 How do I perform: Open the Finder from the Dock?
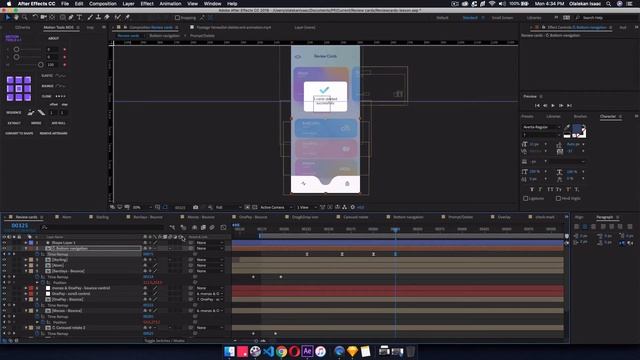[x=229, y=351]
